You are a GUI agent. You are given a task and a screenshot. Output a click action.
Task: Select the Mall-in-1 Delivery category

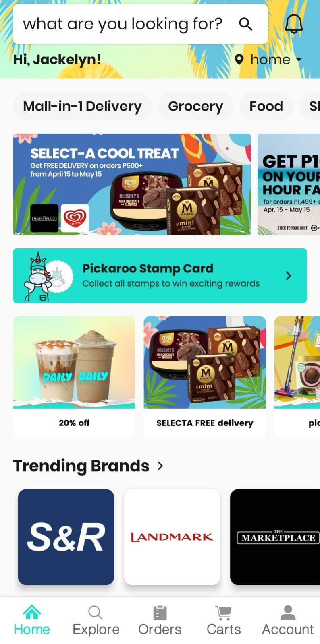[x=82, y=106]
